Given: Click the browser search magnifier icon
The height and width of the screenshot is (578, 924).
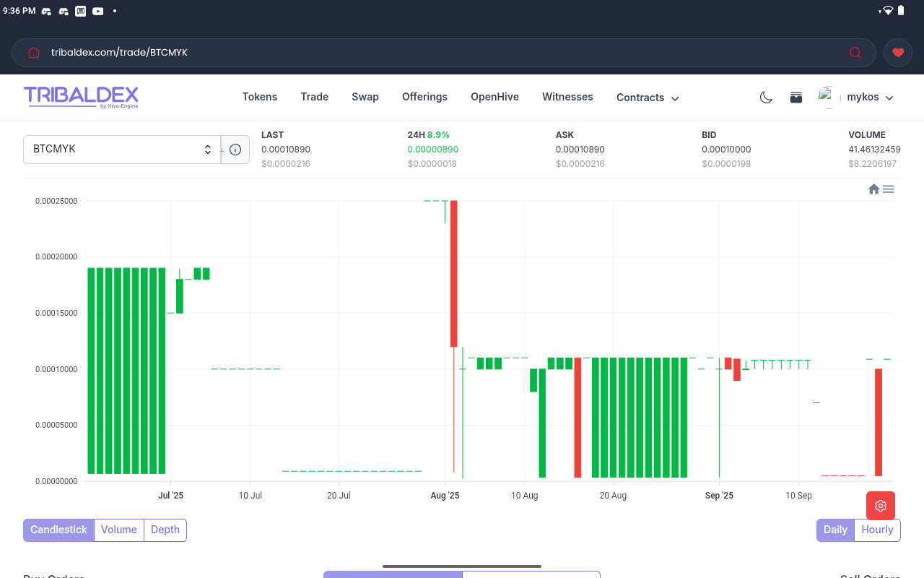Looking at the screenshot, I should 855,53.
